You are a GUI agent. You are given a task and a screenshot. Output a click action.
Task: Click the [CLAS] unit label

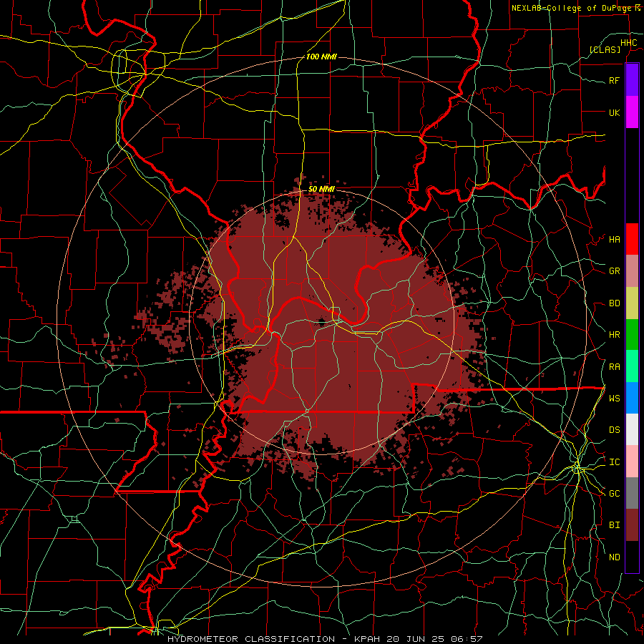(x=605, y=49)
